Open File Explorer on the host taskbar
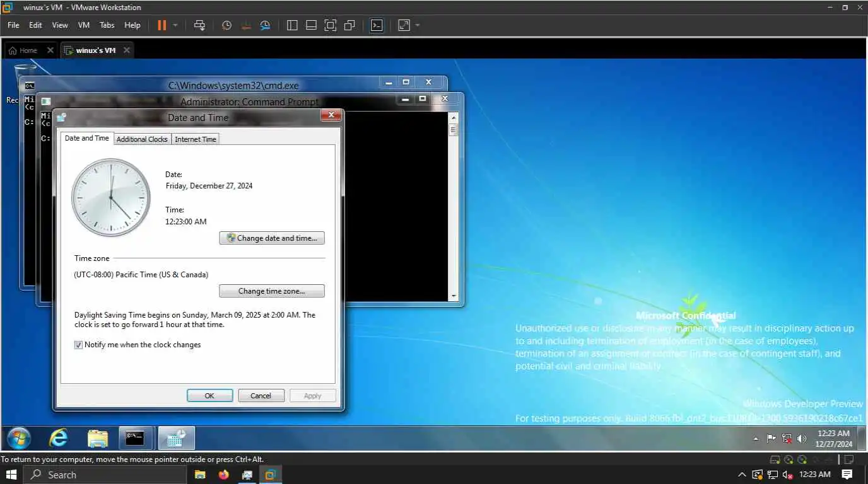Screen dimensions: 868x484 [200, 475]
